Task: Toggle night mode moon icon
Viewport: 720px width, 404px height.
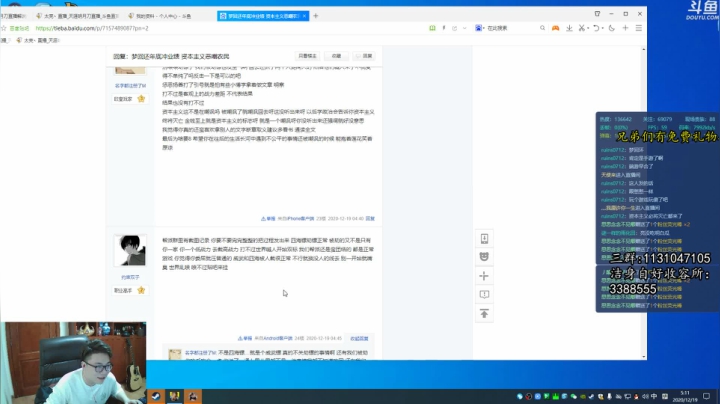Action: (x=612, y=28)
